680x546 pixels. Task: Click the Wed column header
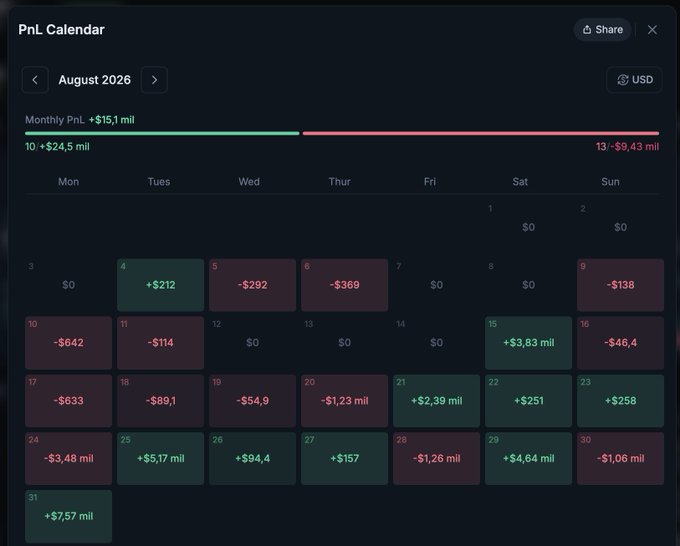[249, 182]
